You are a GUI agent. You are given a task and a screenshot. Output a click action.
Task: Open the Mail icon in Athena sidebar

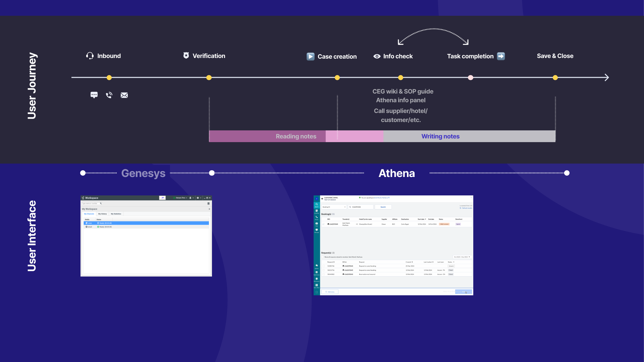[x=316, y=224]
